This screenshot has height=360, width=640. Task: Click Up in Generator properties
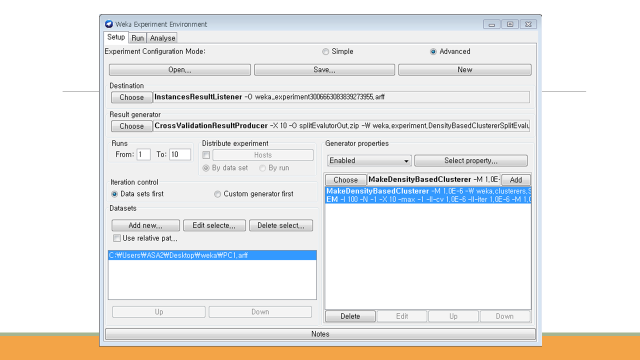click(x=453, y=316)
